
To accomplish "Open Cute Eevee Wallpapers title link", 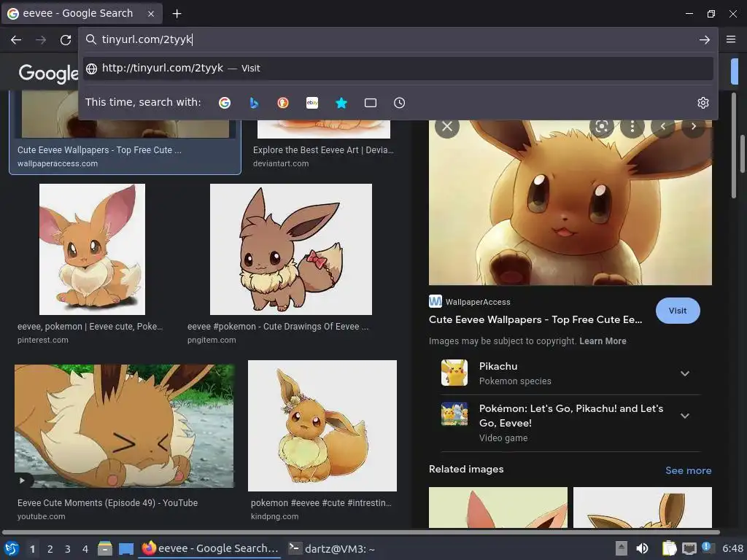I will click(x=535, y=319).
